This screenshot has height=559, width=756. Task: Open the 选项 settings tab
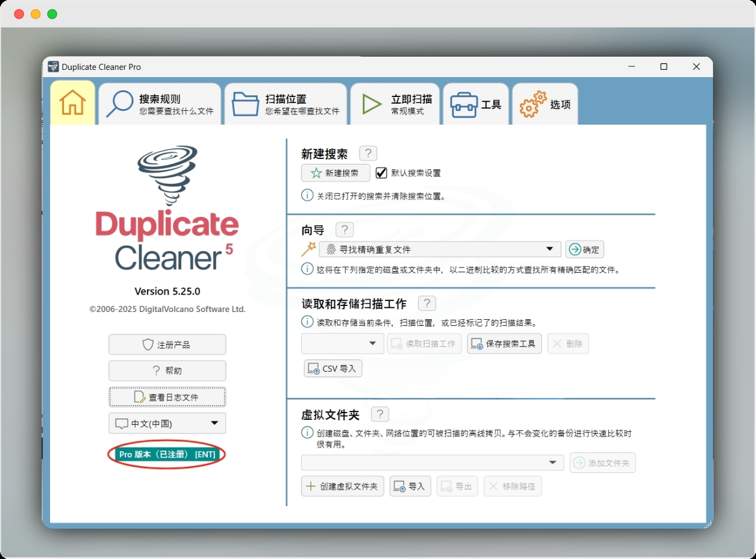click(x=545, y=104)
